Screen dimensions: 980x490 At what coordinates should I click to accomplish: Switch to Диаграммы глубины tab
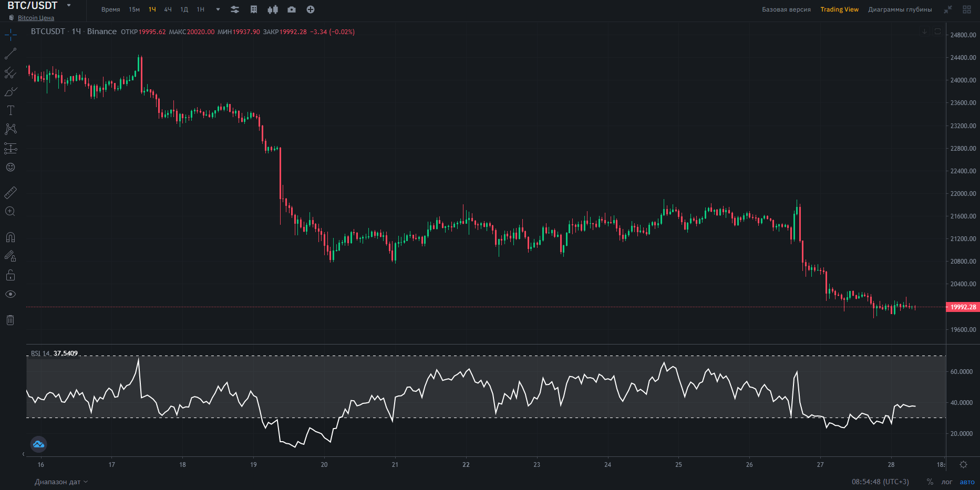click(900, 9)
